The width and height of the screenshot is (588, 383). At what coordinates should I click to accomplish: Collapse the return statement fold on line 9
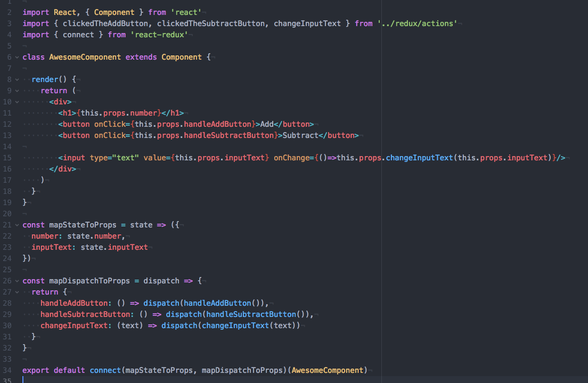click(x=16, y=90)
